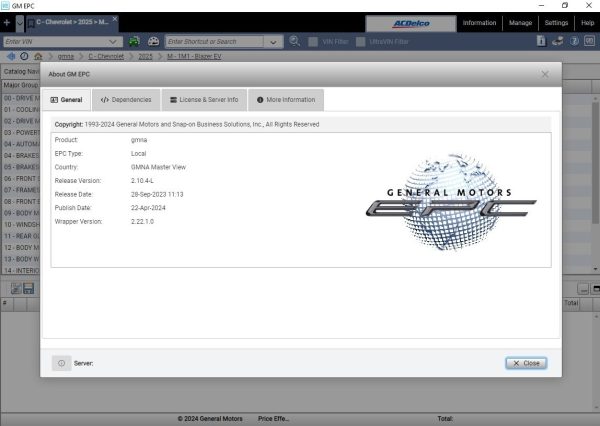Click the magnifier search icon

(294, 41)
